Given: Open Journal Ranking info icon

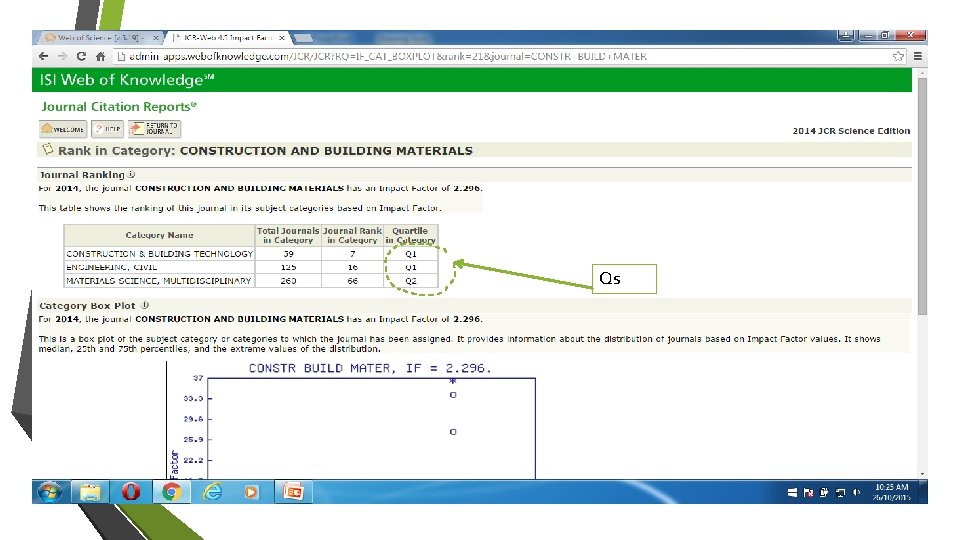Looking at the screenshot, I should pos(131,174).
